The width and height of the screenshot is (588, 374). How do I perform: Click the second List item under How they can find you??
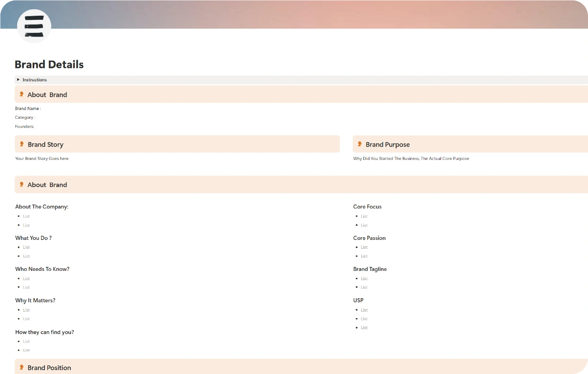coord(26,350)
